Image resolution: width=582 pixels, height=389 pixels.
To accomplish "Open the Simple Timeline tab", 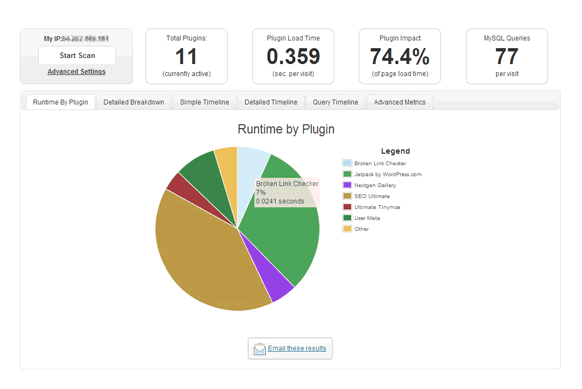I will tap(204, 102).
